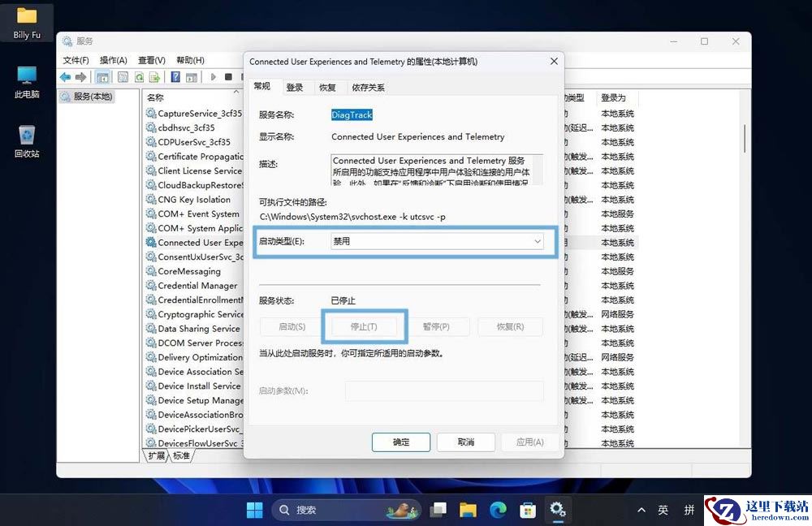The height and width of the screenshot is (526, 812).
Task: Close the properties dialog with X
Action: (x=554, y=61)
